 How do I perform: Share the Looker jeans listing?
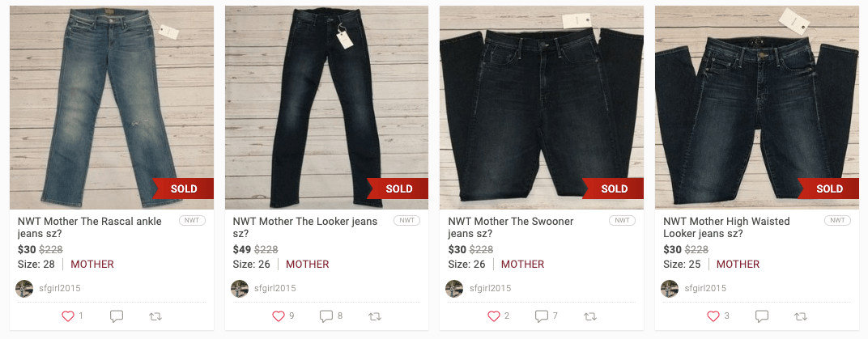coord(375,316)
